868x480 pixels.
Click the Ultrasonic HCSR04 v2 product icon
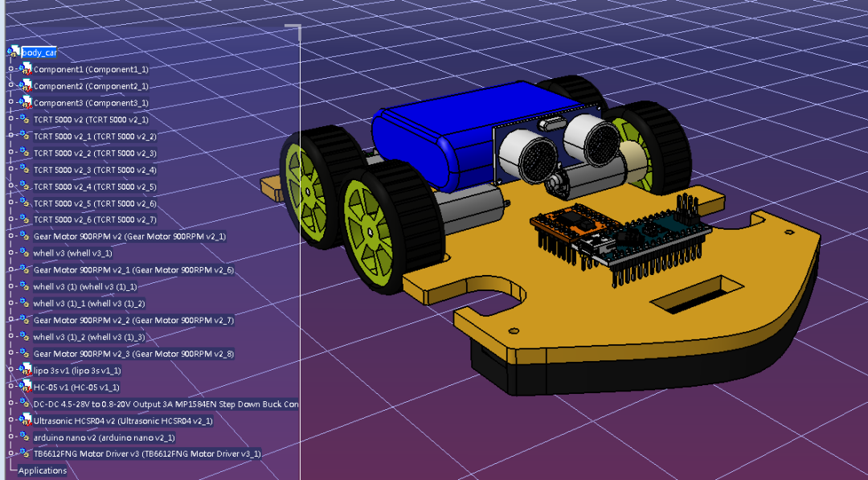coord(26,421)
